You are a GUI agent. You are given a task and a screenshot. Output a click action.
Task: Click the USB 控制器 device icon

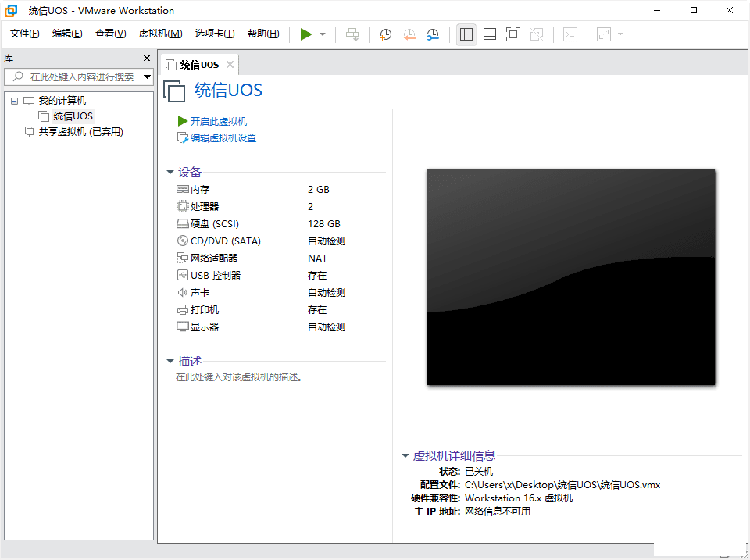182,276
